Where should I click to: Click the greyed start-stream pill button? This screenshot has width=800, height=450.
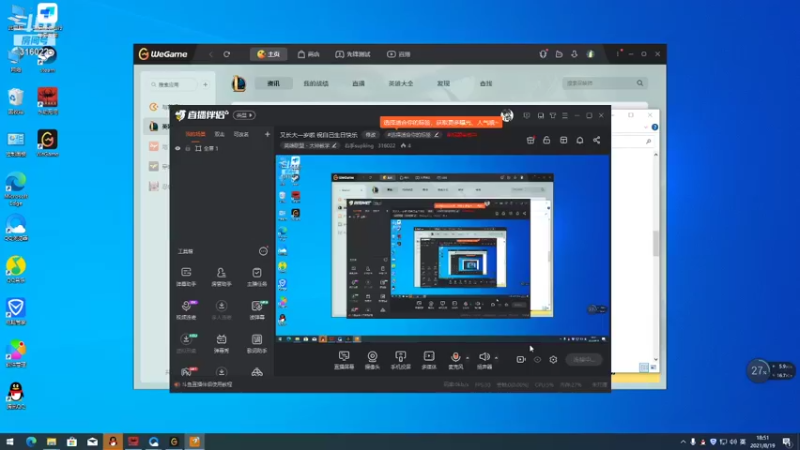pyautogui.click(x=584, y=360)
